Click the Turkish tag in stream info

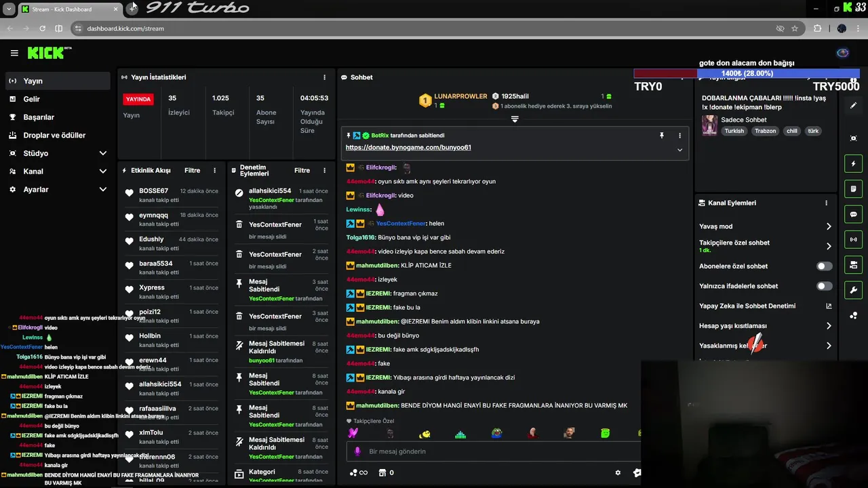click(734, 131)
